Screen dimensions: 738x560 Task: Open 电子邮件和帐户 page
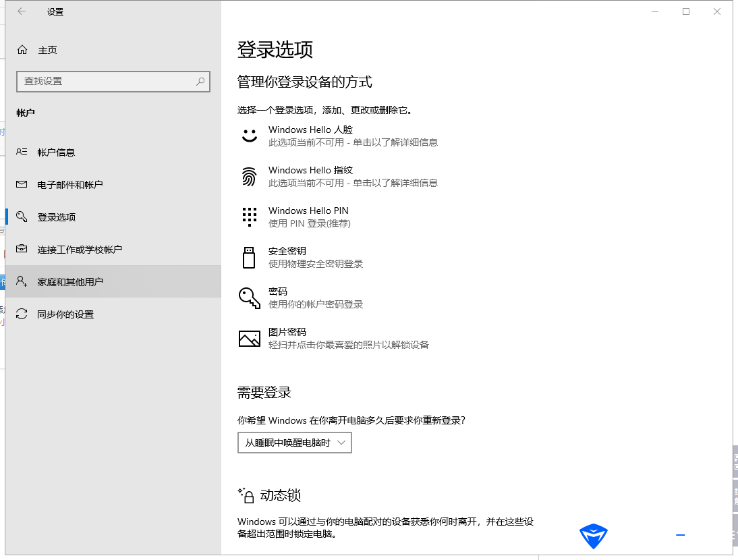pyautogui.click(x=113, y=184)
